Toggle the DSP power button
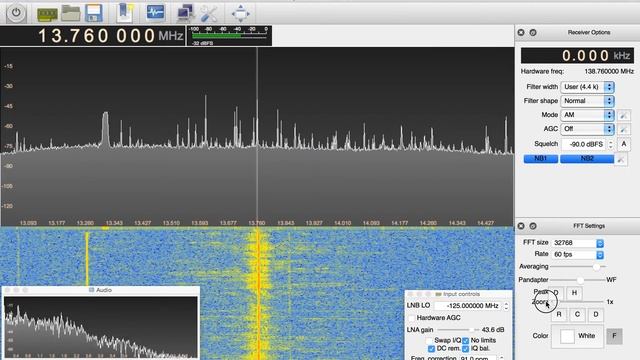 pyautogui.click(x=16, y=13)
